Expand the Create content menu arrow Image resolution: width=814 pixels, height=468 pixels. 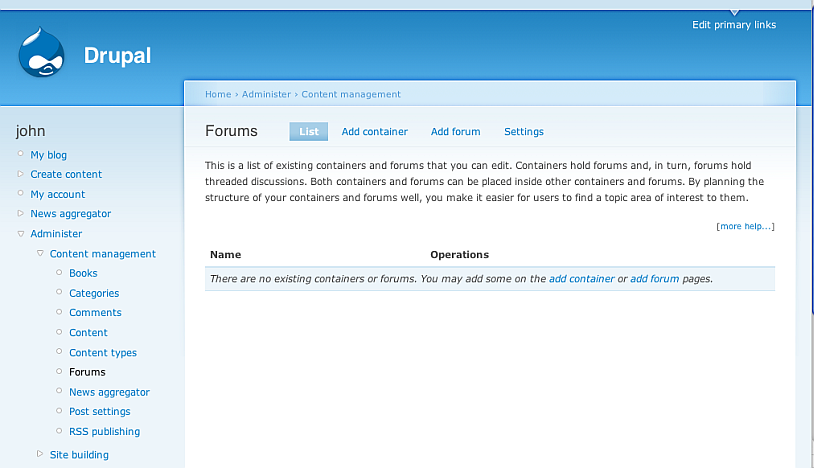click(x=20, y=174)
